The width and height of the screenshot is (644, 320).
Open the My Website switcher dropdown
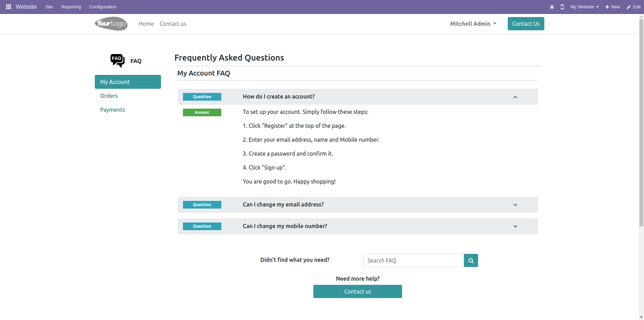(584, 7)
